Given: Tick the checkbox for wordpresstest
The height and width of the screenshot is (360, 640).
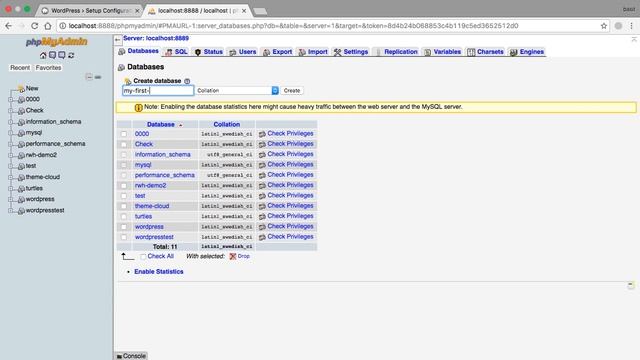Looking at the screenshot, I should (124, 237).
